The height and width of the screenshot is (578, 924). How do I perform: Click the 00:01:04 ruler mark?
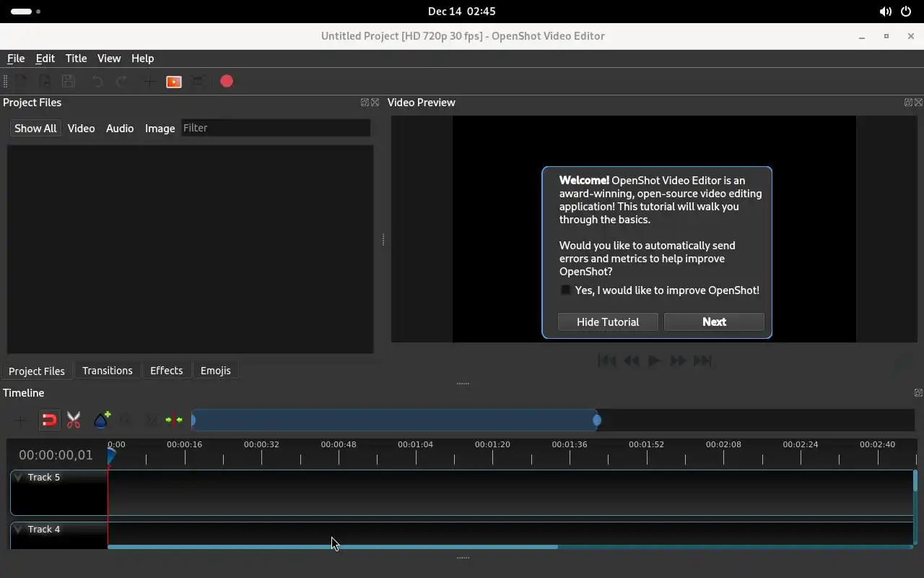416,444
